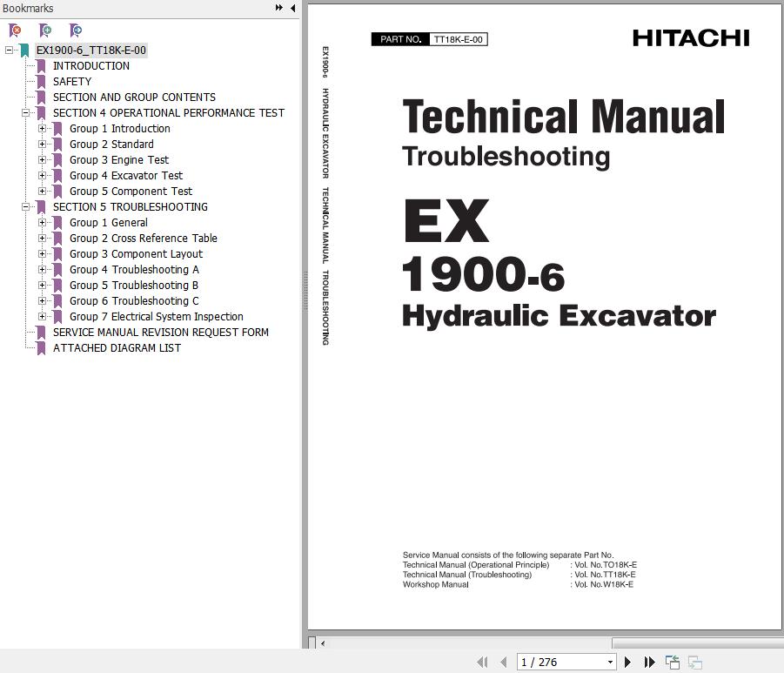
Task: Go to Group 7 Electrical System Inspection
Action: [156, 317]
